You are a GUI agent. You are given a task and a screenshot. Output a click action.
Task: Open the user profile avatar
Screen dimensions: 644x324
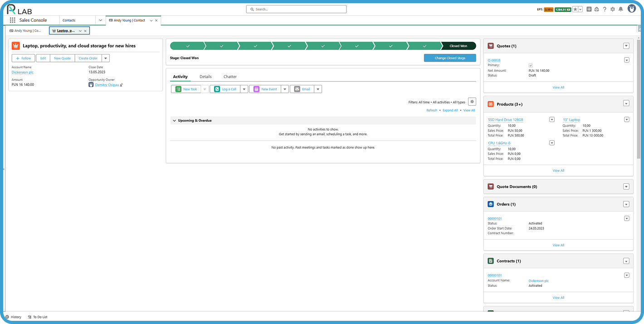(x=632, y=9)
